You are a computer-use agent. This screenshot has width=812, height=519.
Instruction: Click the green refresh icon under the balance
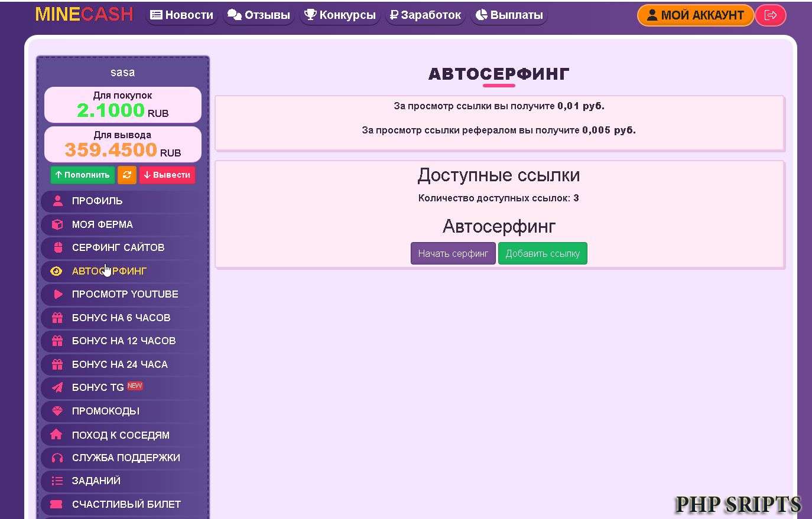pos(126,175)
